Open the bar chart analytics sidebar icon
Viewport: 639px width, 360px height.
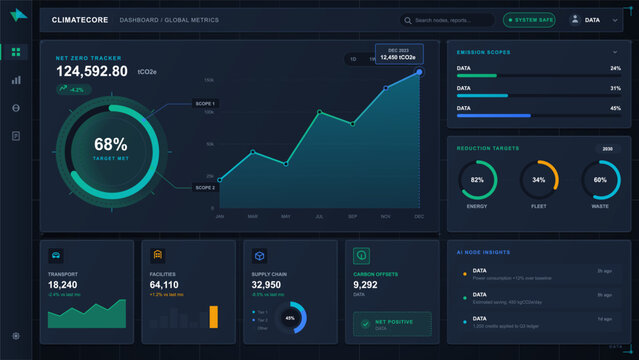(x=16, y=80)
